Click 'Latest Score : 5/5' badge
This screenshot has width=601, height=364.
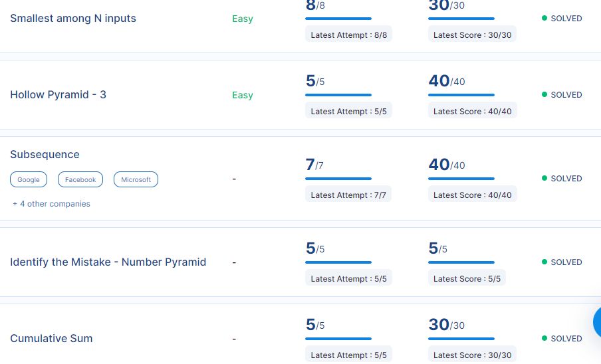(467, 278)
